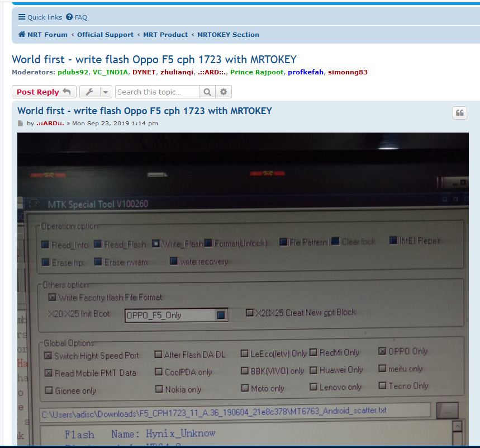Toggle Gionee only checkbox
This screenshot has height=448, width=480.
point(49,390)
